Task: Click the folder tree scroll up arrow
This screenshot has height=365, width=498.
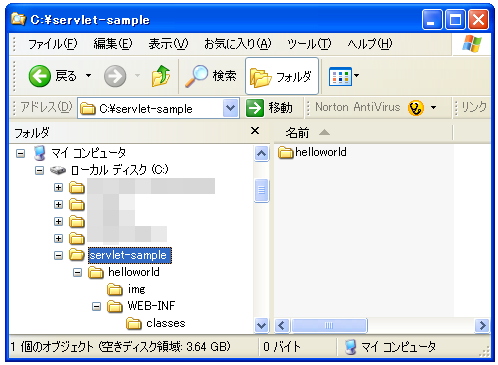Action: [x=261, y=154]
